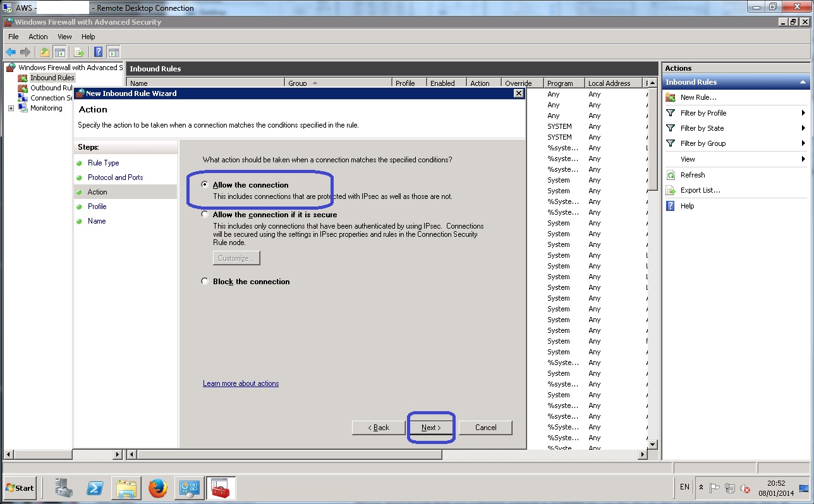Launch PowerShell from the taskbar
The image size is (814, 504).
tap(95, 488)
